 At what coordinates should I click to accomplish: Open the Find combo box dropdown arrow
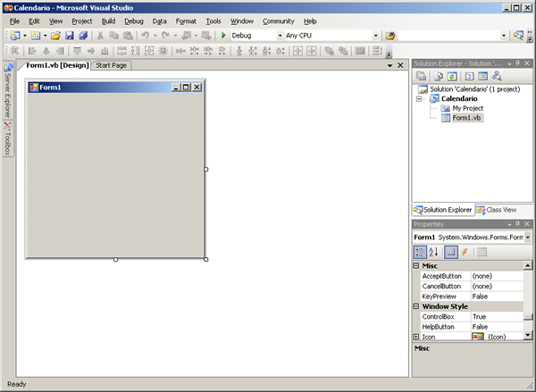tap(504, 36)
